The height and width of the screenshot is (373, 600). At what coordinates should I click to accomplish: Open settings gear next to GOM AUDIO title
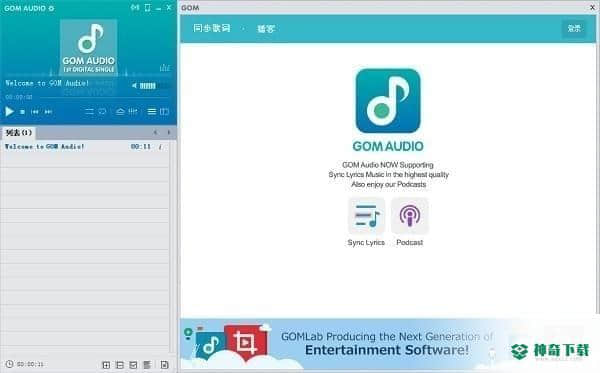(x=51, y=8)
